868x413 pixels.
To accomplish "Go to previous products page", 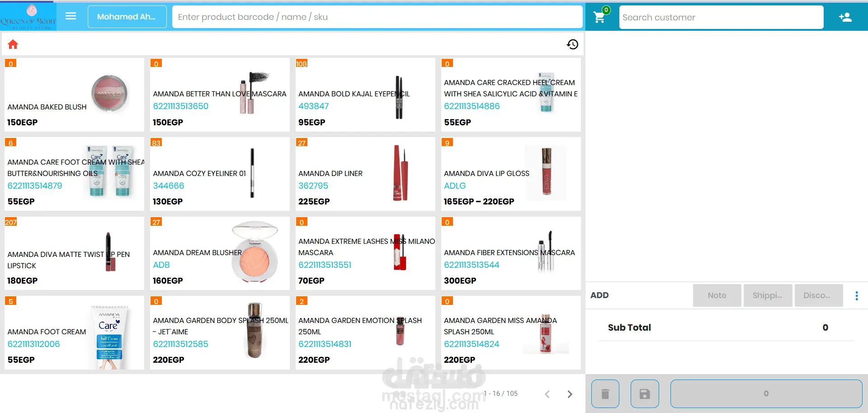I will [x=547, y=394].
